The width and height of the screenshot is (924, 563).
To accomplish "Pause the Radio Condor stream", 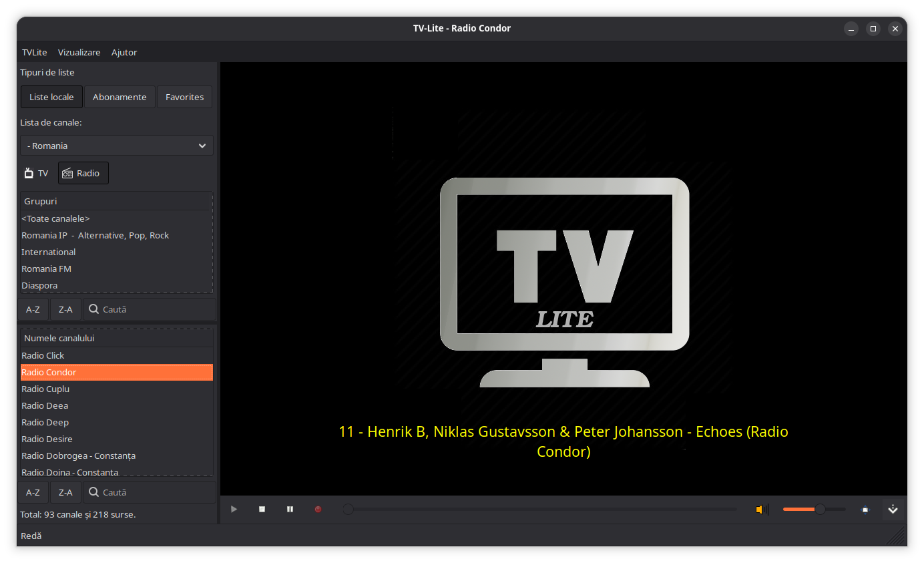I will click(x=290, y=510).
